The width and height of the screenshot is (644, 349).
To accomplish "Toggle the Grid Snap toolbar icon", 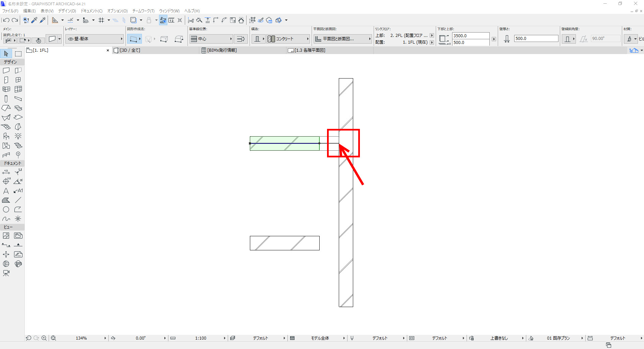I will coord(101,20).
